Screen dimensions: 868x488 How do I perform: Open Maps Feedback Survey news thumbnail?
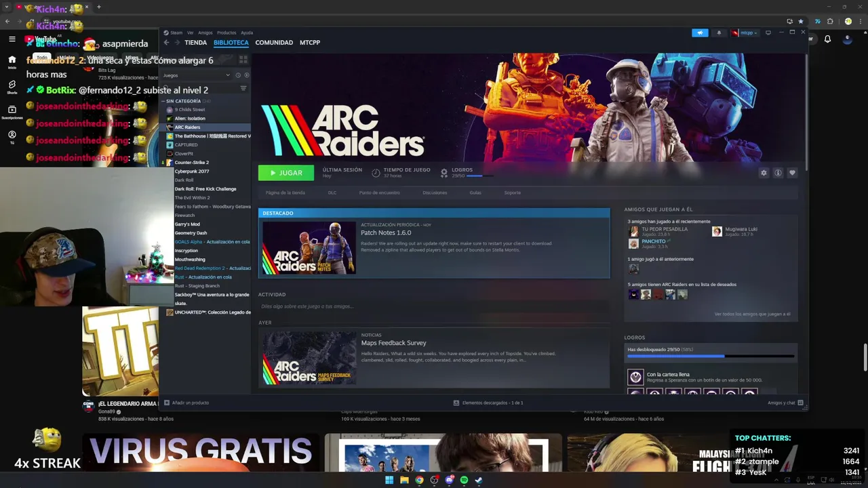click(x=309, y=358)
